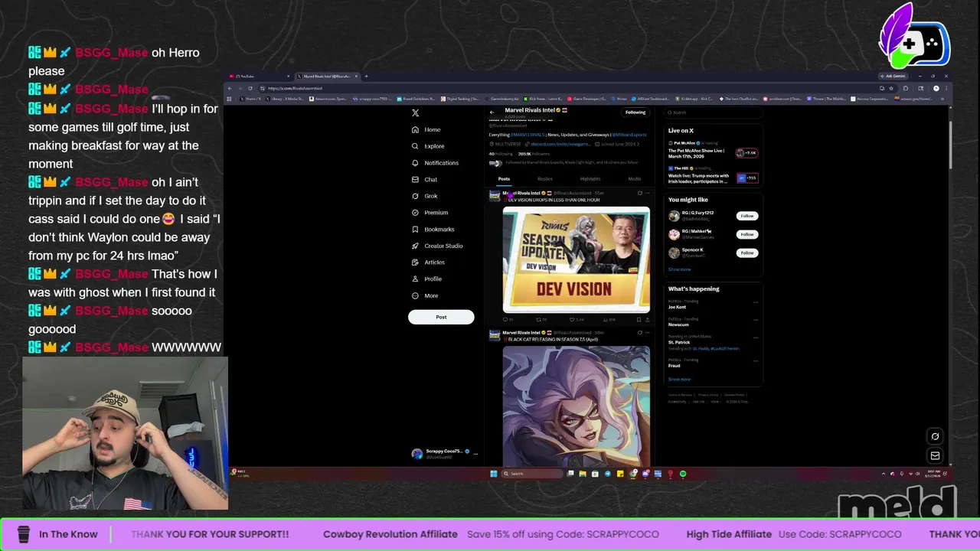
Task: Open The Pat McAfee Show Live broadcast
Action: pos(712,152)
